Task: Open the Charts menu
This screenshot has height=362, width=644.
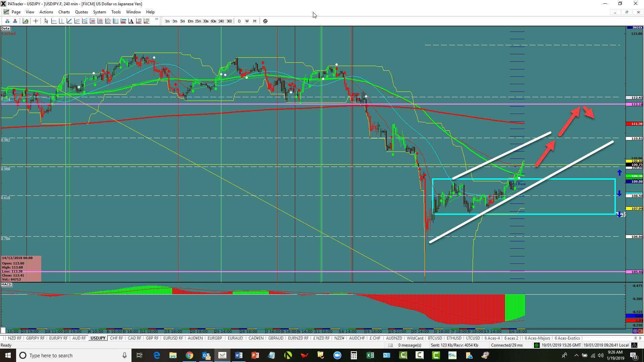Action: pos(64,12)
